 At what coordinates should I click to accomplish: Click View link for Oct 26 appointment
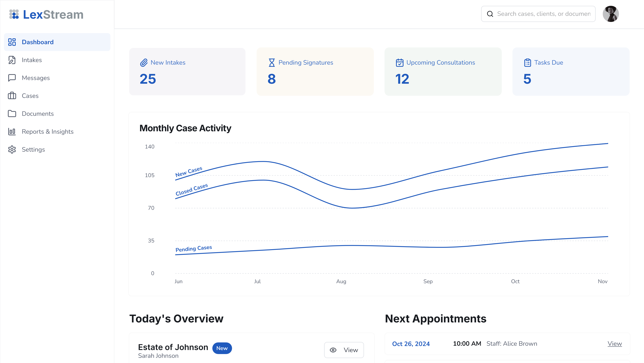(x=614, y=343)
